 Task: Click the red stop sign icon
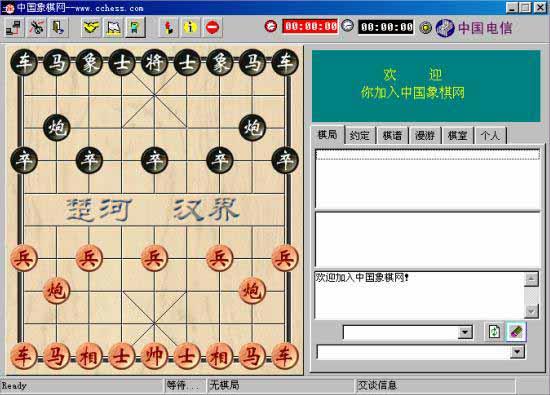coord(212,27)
